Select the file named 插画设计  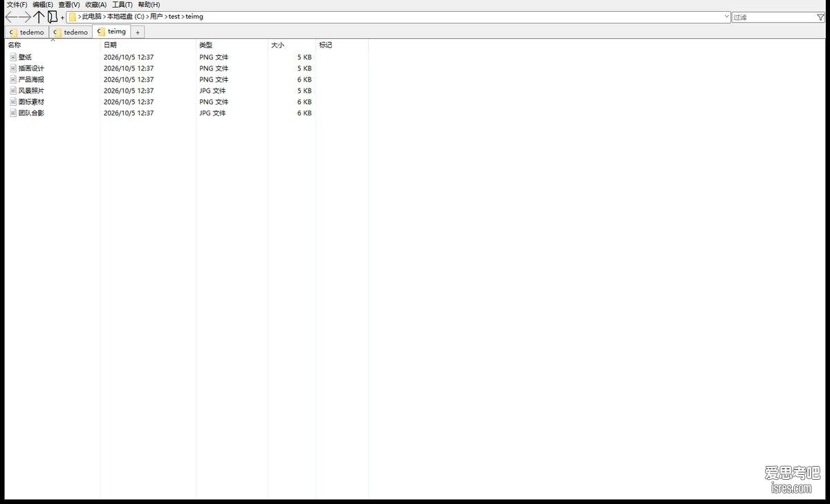coord(31,68)
